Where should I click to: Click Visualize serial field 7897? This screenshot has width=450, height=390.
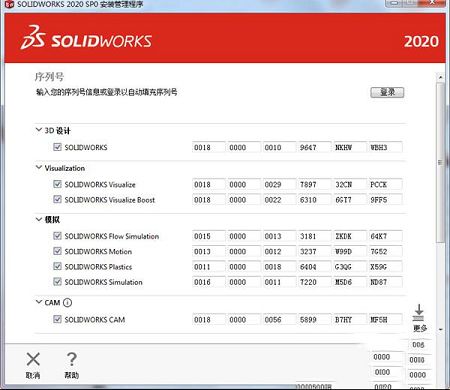[314, 184]
